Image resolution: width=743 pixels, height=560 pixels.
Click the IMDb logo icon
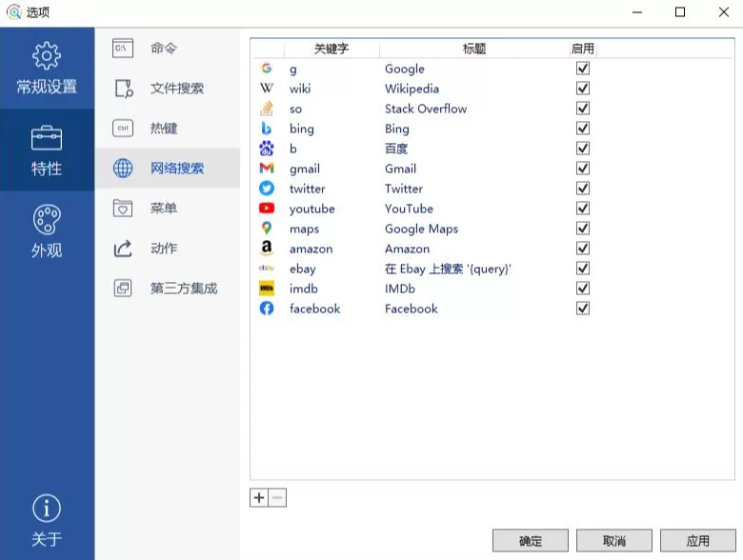[x=267, y=289]
